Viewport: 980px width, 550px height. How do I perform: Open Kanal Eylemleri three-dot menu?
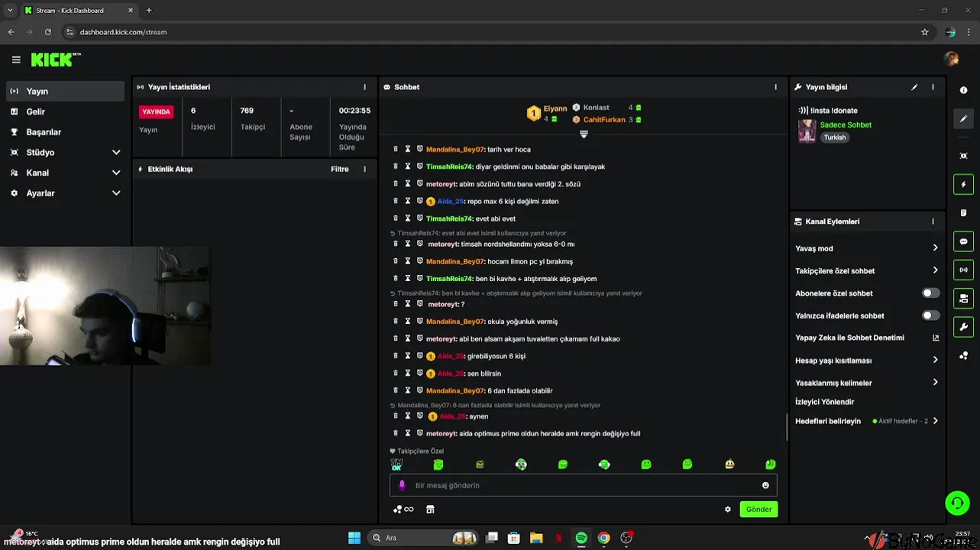pos(933,222)
